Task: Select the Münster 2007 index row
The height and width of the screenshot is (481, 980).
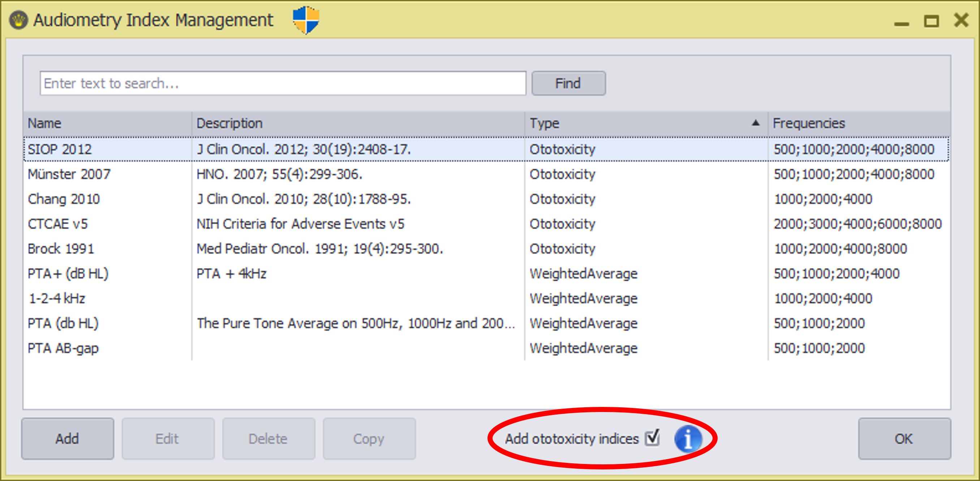Action: click(x=69, y=174)
